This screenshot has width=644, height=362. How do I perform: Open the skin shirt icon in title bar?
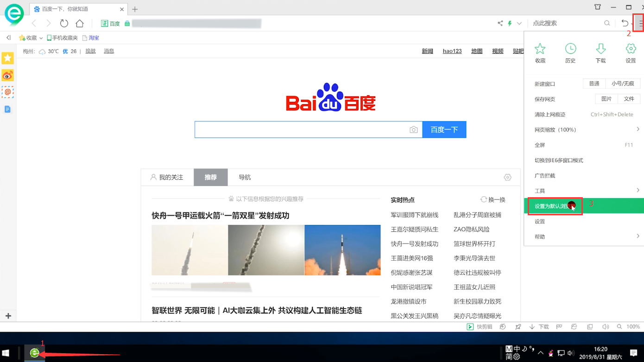pyautogui.click(x=598, y=7)
